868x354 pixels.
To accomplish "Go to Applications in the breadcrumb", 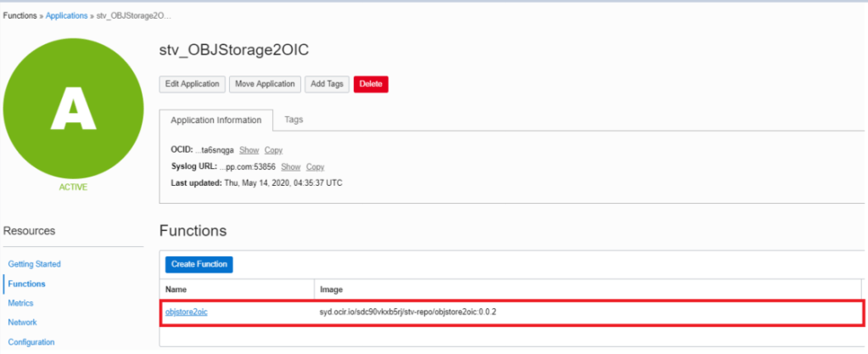I will click(x=68, y=16).
